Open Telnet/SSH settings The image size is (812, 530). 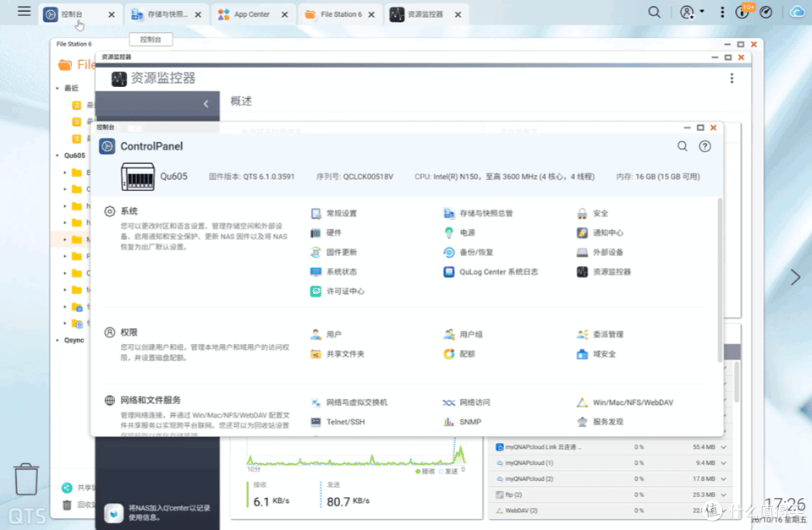(x=338, y=422)
